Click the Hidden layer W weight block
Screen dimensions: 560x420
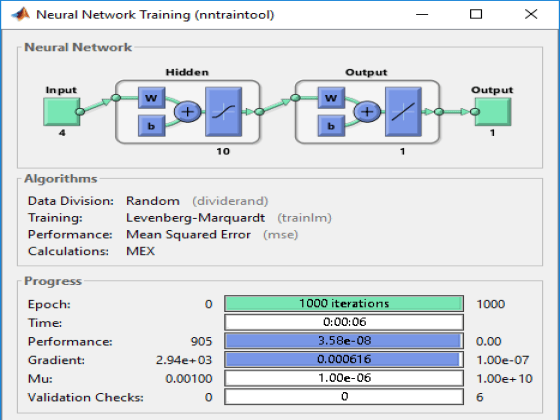click(x=151, y=98)
